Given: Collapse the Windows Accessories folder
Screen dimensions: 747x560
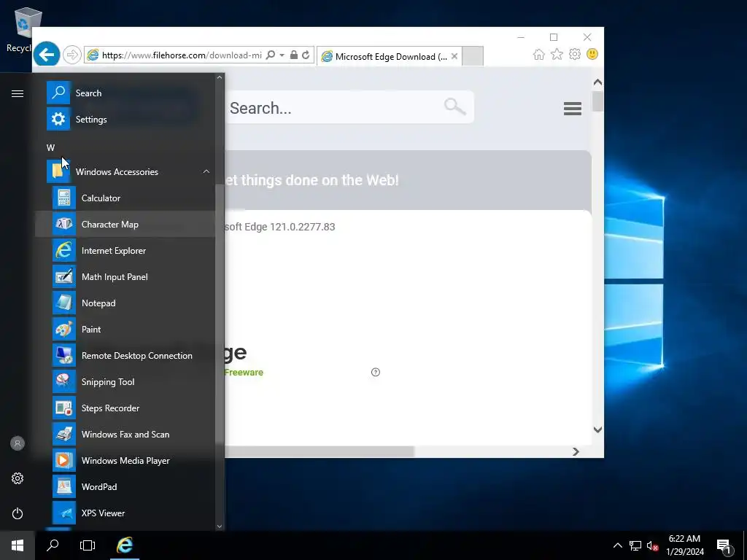Looking at the screenshot, I should 125,171.
